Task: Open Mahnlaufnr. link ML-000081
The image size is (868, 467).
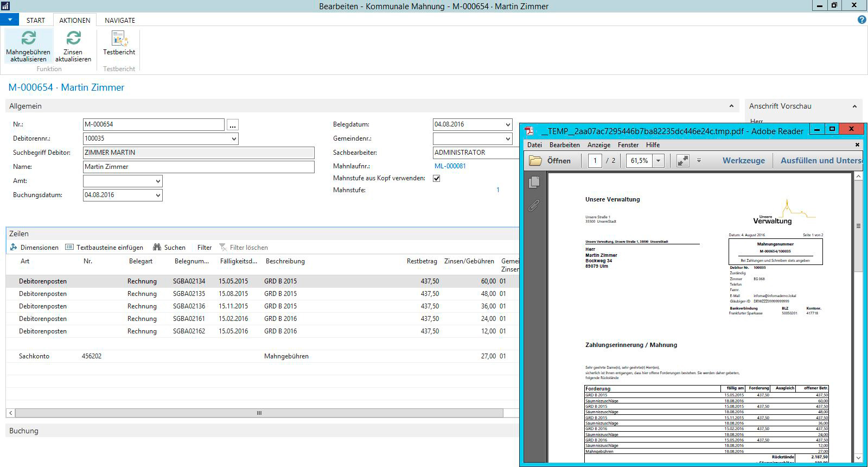Action: tap(450, 166)
